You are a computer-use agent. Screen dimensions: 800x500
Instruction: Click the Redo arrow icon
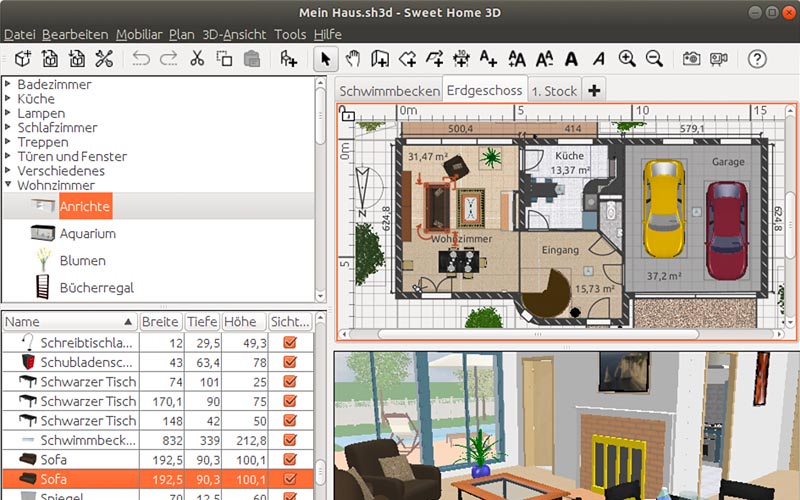(x=168, y=59)
